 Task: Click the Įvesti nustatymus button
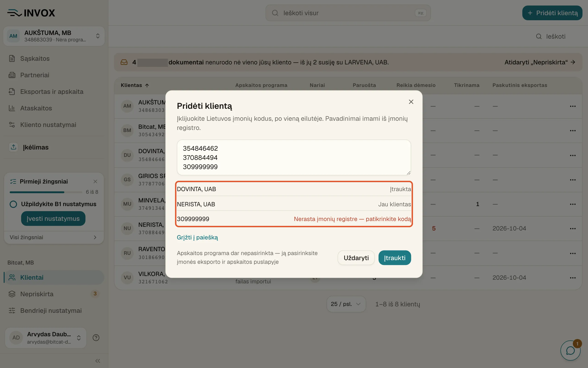53,218
